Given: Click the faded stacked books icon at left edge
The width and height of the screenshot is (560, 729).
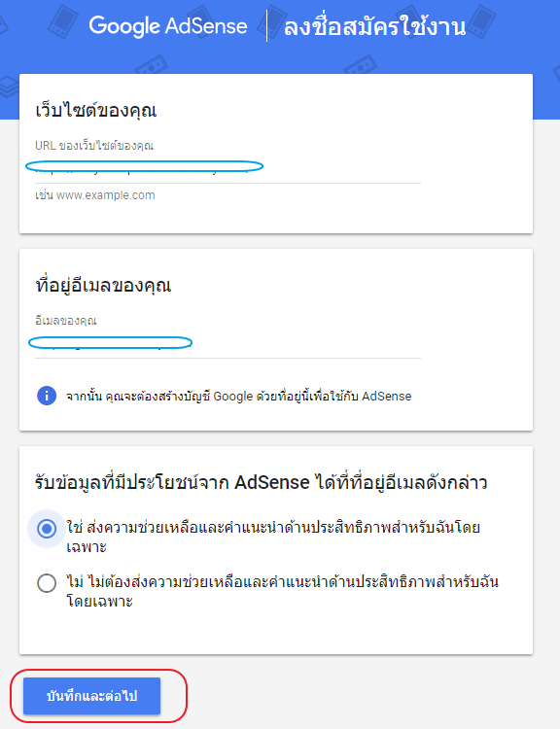Looking at the screenshot, I should [8, 87].
